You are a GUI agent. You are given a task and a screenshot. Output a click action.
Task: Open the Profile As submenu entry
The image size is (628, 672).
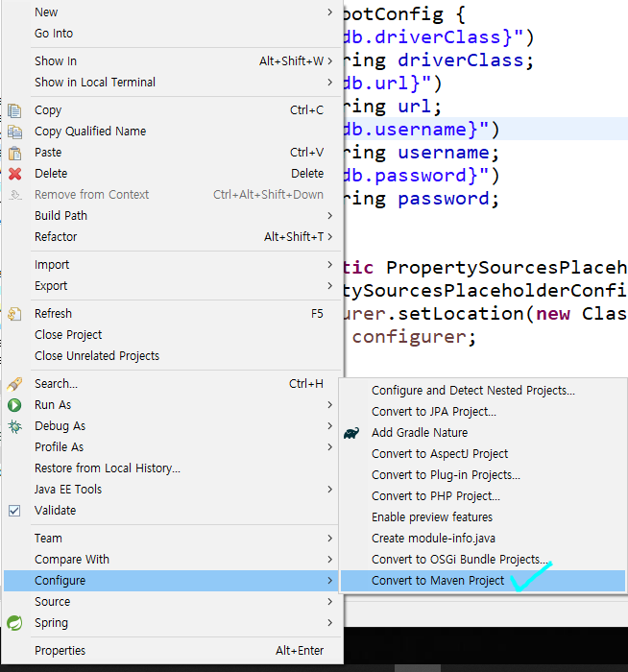point(172,447)
